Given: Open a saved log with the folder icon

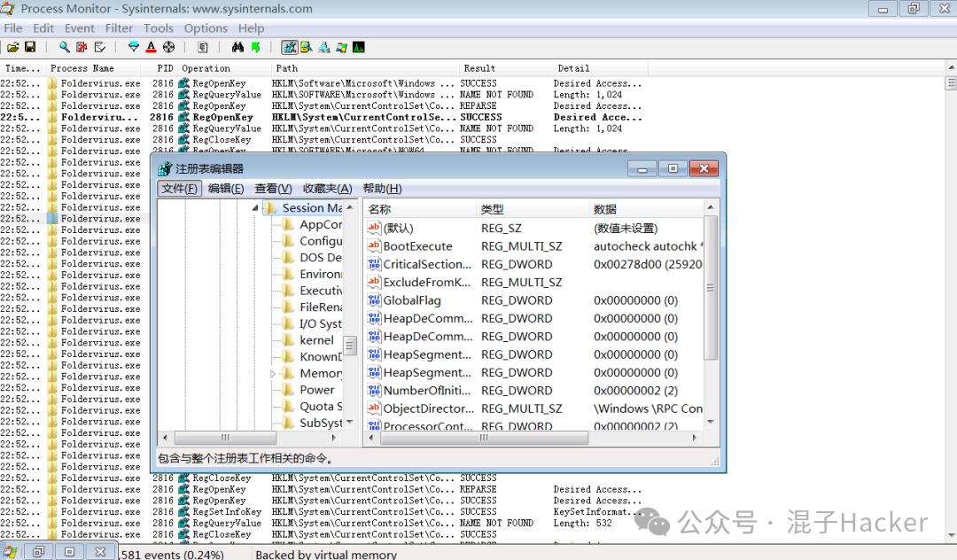Looking at the screenshot, I should coord(12,47).
